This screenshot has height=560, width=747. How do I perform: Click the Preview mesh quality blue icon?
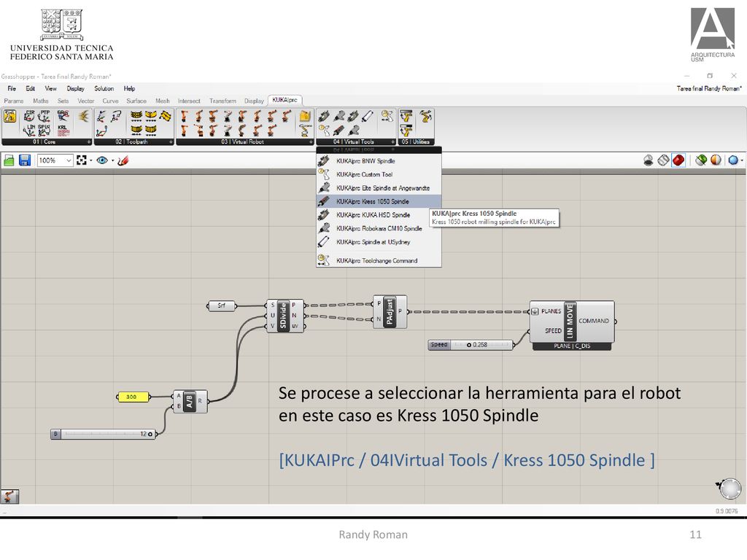click(x=733, y=160)
